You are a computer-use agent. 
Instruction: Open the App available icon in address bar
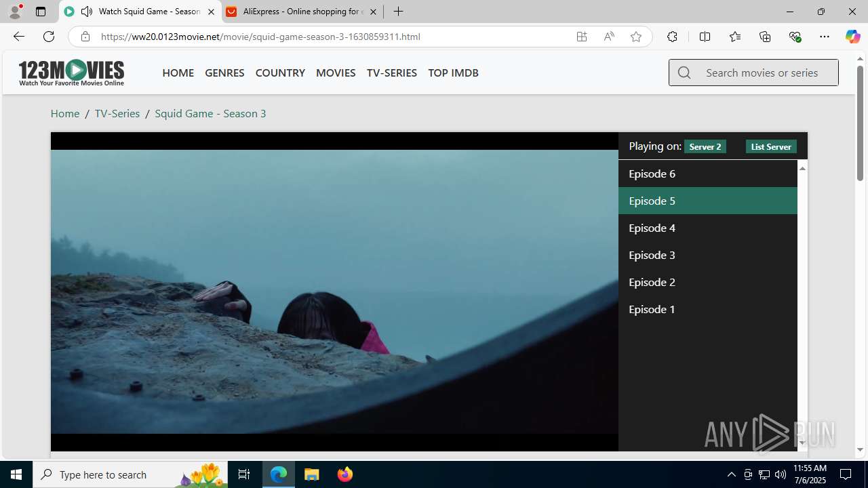582,37
